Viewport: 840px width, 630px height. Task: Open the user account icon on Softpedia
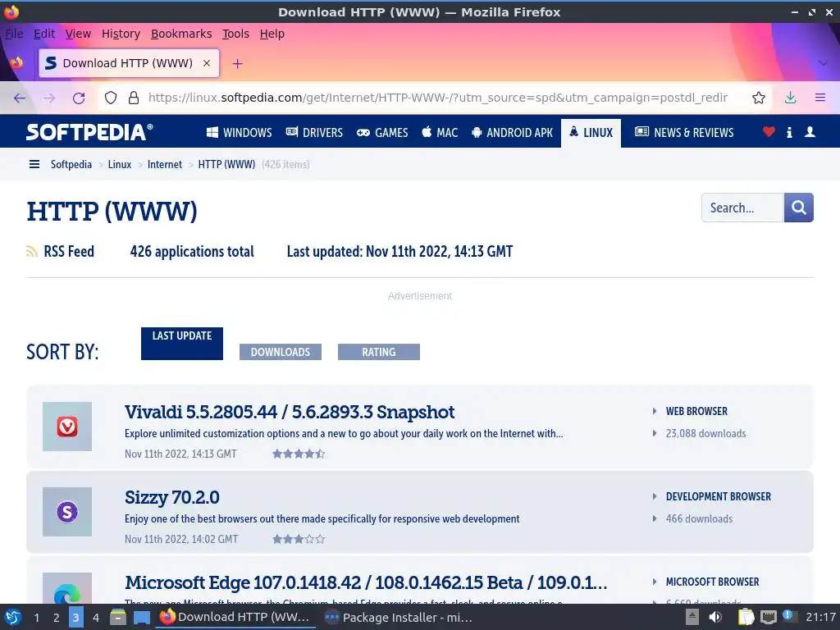coord(810,132)
